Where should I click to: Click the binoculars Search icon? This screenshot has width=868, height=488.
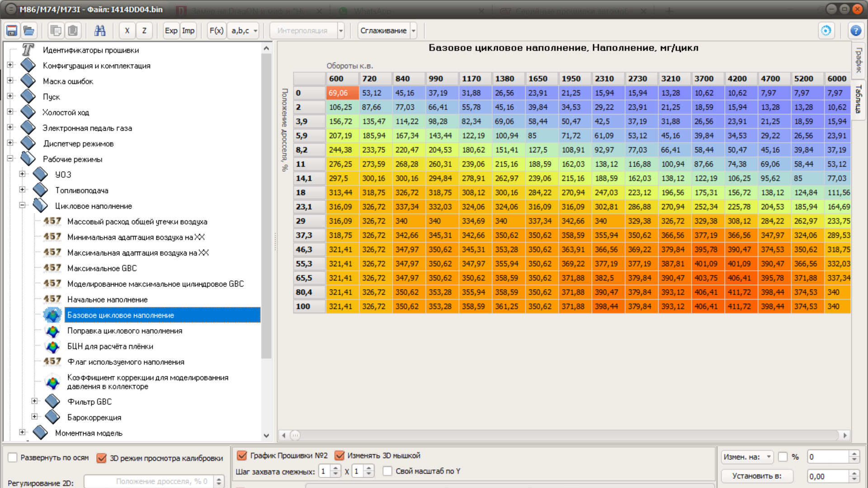[99, 31]
